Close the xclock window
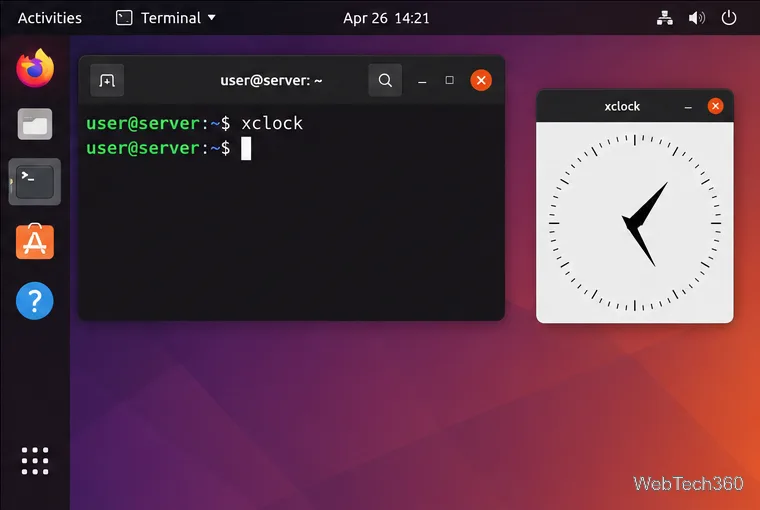Viewport: 760px width, 510px height. point(715,106)
